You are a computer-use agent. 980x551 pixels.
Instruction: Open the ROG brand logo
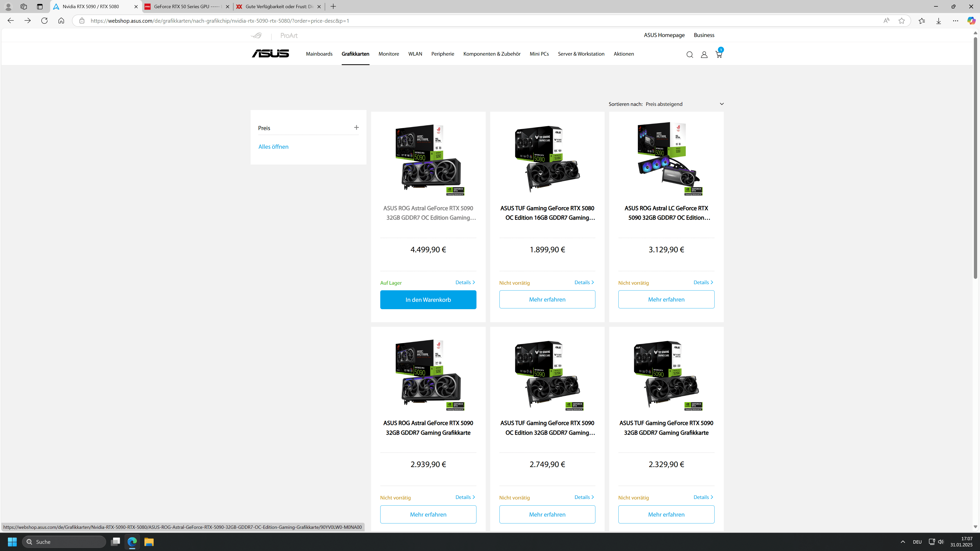point(257,35)
